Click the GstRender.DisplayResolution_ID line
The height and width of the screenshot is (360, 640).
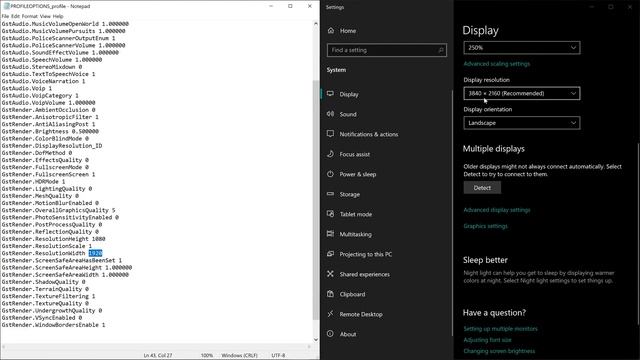point(52,146)
